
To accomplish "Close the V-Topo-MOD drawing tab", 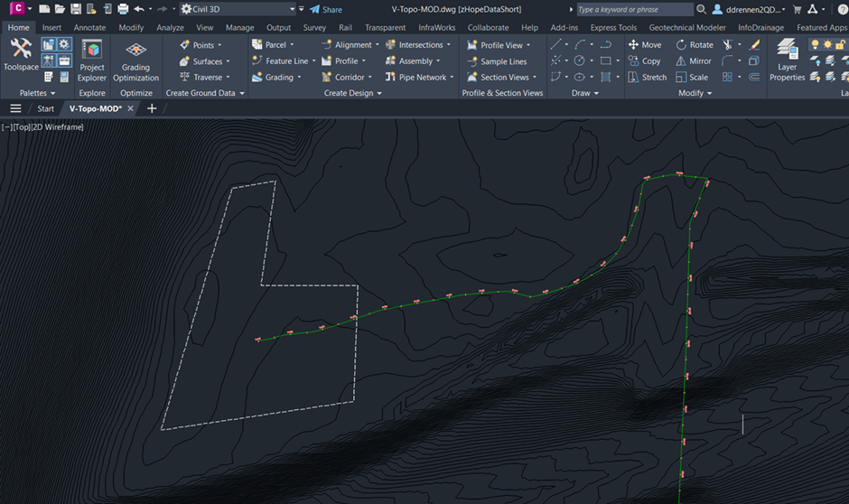I will (x=131, y=108).
